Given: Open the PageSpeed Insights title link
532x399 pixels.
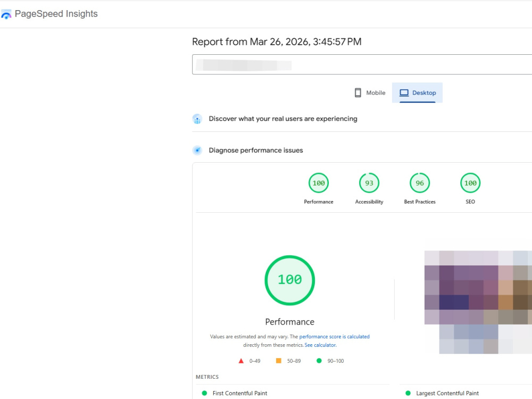Looking at the screenshot, I should click(56, 14).
